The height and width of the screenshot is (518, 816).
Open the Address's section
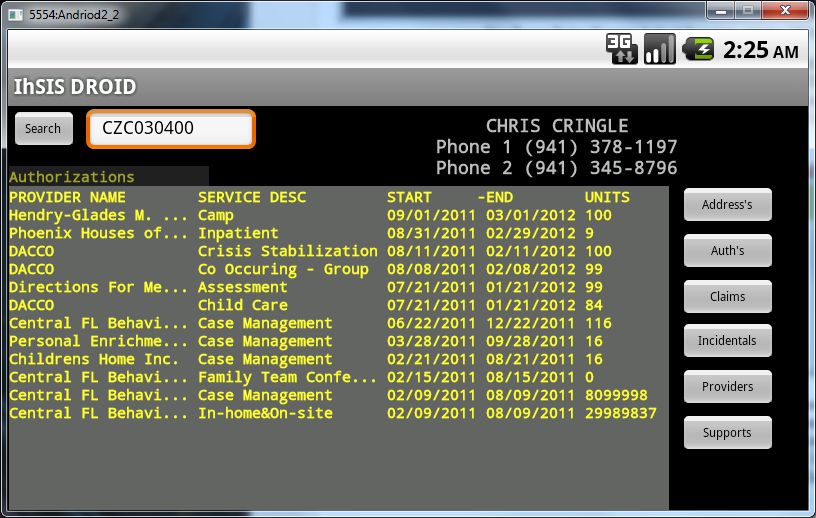[728, 205]
